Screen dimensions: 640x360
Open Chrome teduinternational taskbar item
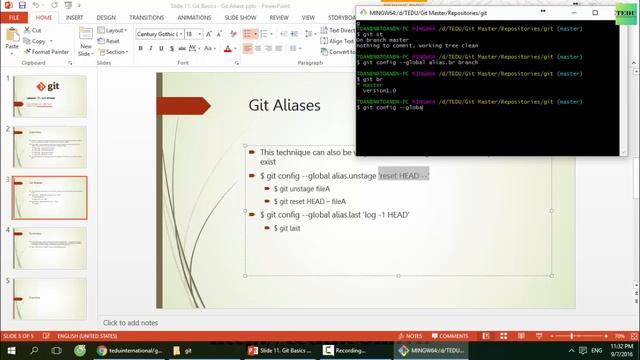tap(130, 351)
